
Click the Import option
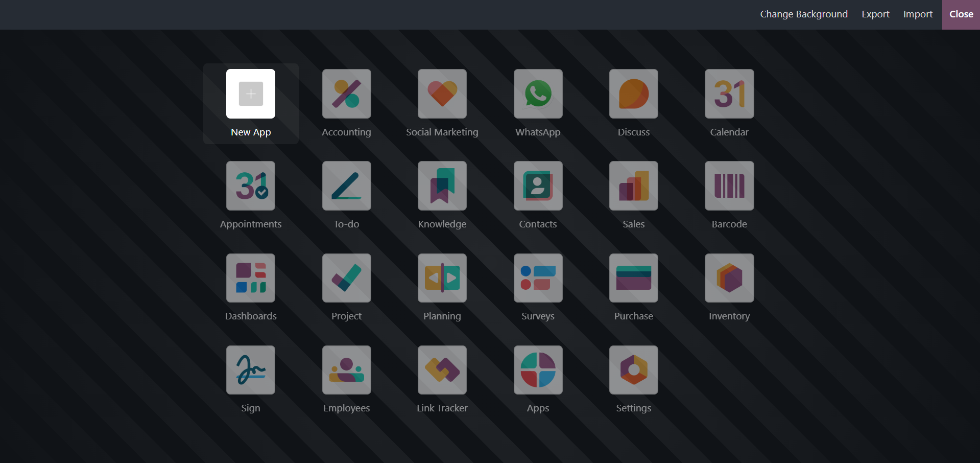(x=918, y=14)
